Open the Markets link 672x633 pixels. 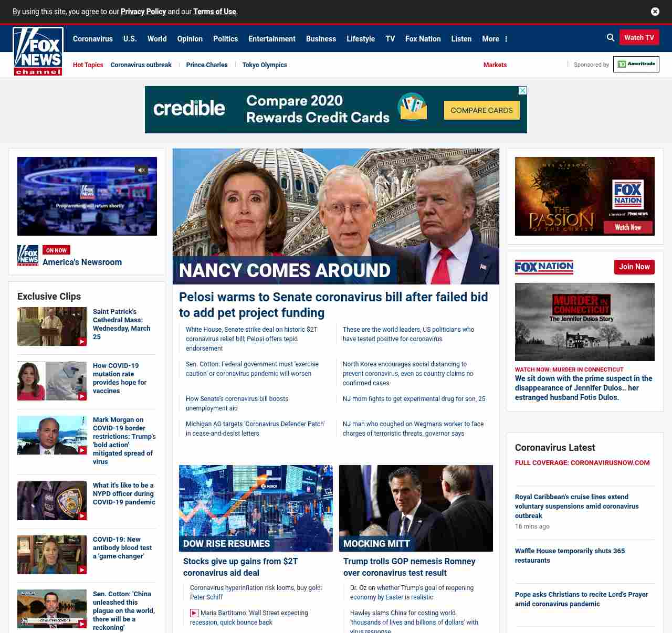click(495, 65)
